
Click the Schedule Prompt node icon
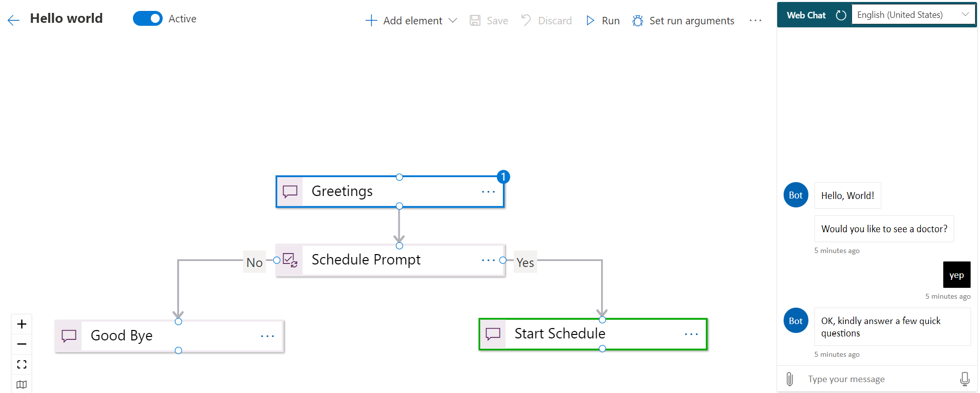coord(290,260)
